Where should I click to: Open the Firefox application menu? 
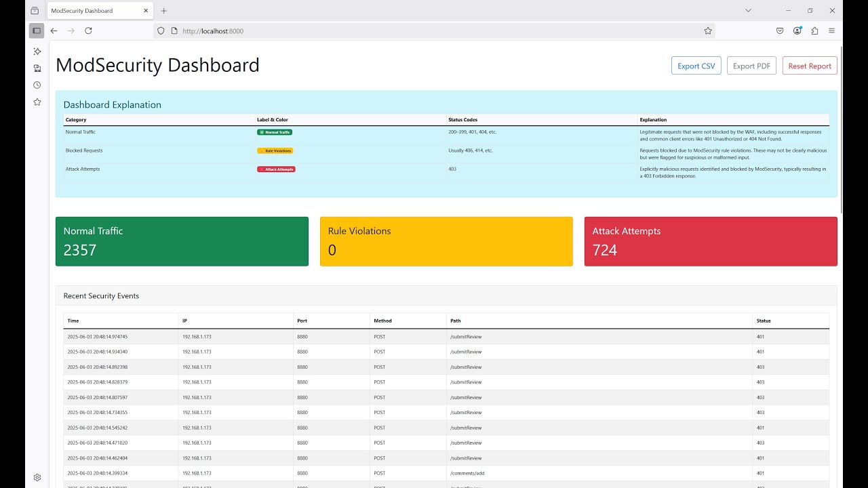click(x=831, y=30)
